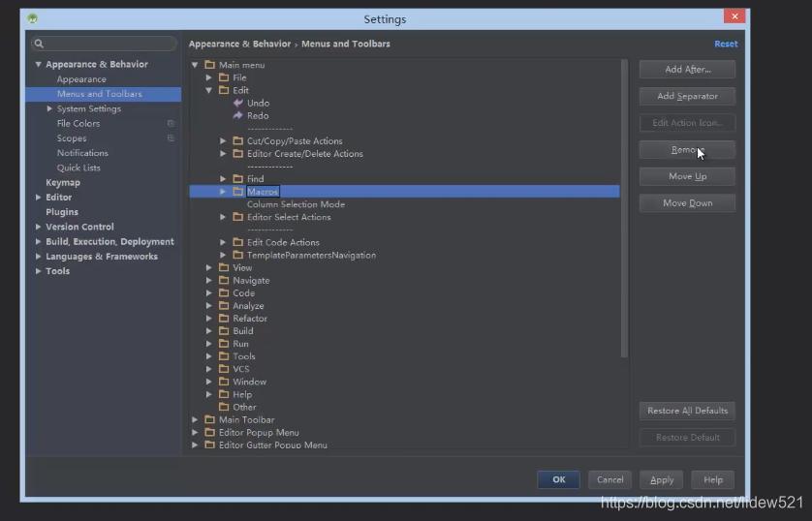This screenshot has width=812, height=521.
Task: Click the File Colors project-scope icon
Action: coord(171,123)
